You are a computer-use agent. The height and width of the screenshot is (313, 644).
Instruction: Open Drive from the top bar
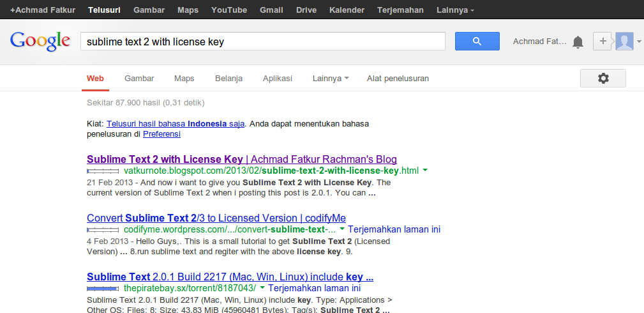[306, 10]
